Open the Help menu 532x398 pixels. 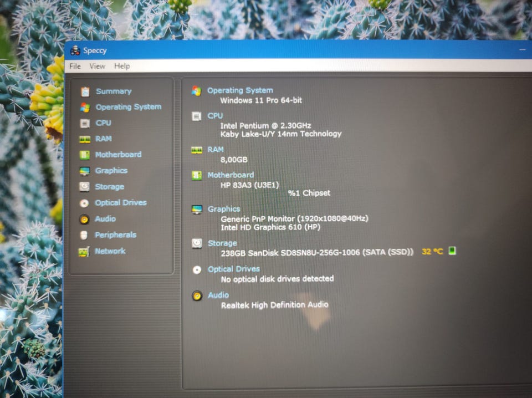point(122,66)
